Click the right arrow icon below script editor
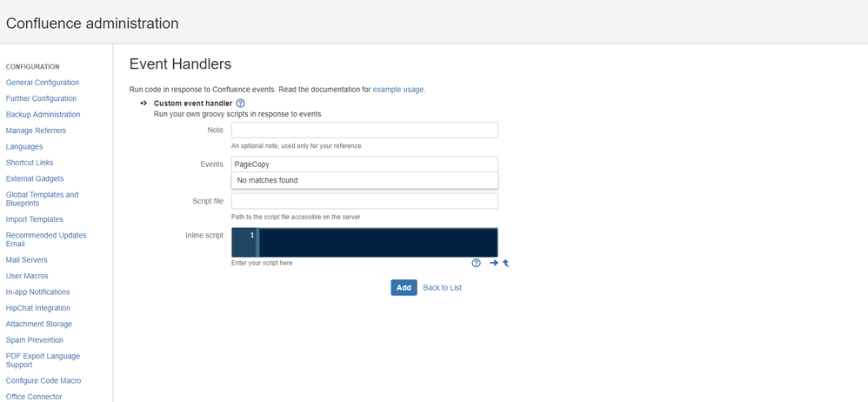 (494, 263)
